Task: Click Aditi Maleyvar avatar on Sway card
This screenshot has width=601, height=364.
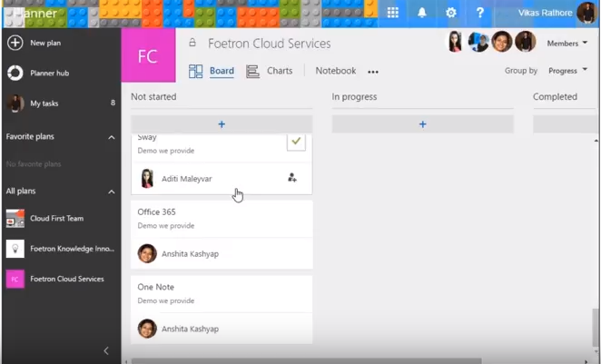Action: point(147,178)
